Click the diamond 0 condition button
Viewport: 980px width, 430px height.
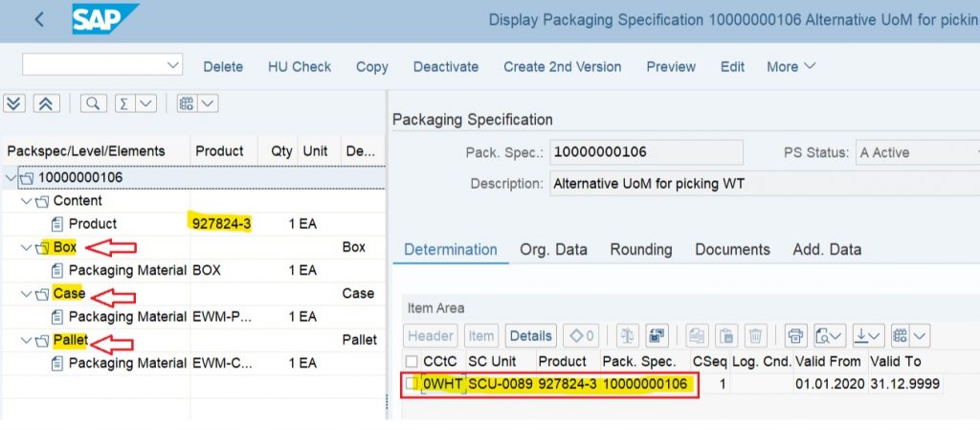581,335
